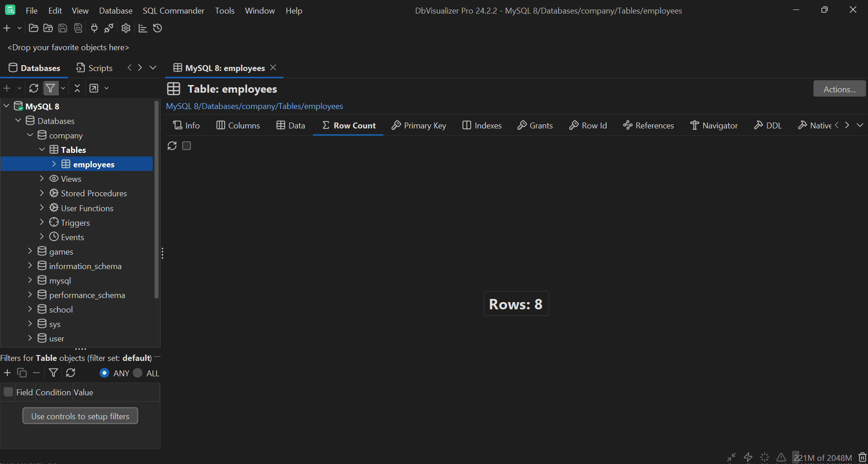Viewport: 868px width, 464px height.
Task: Click the garbage collection trash icon
Action: [x=862, y=457]
